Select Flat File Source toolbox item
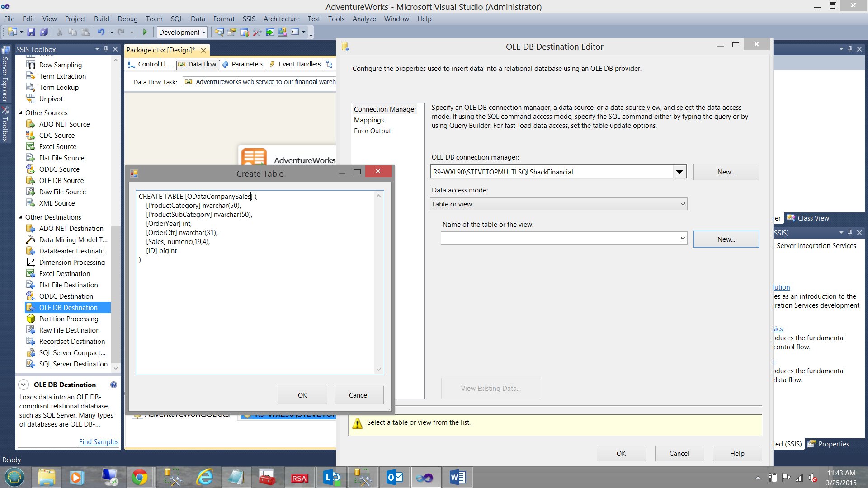Viewport: 868px width, 488px height. click(61, 158)
